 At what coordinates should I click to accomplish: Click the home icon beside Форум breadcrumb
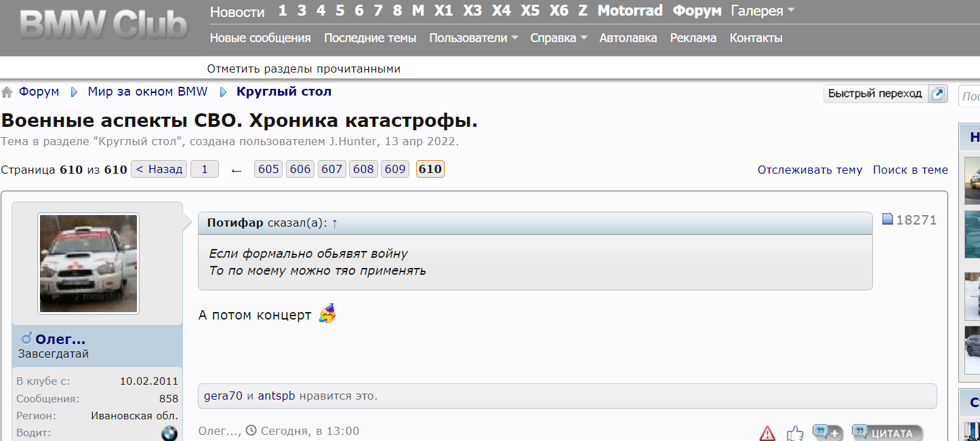point(7,92)
